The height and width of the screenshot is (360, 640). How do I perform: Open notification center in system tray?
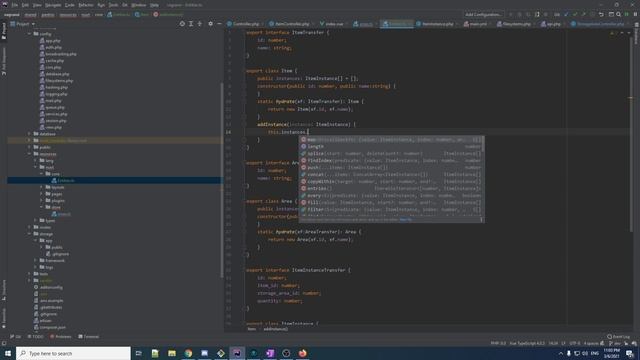click(x=630, y=353)
